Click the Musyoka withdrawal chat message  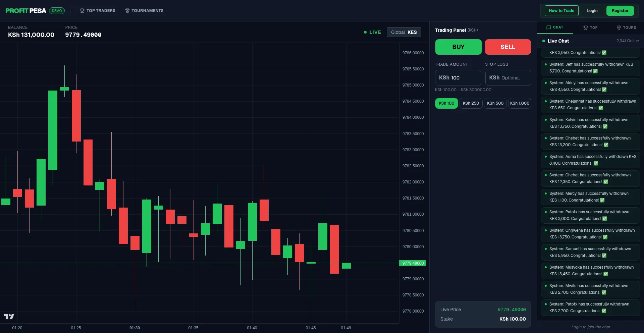click(590, 271)
